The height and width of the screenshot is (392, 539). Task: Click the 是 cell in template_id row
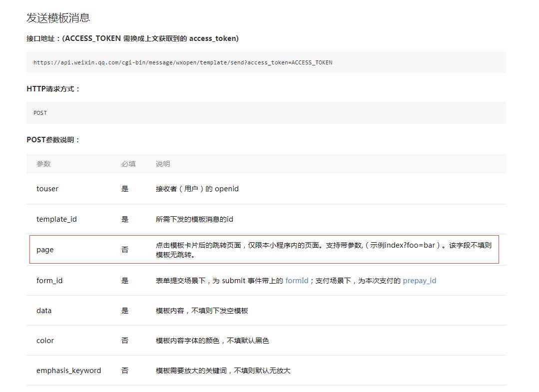(125, 219)
